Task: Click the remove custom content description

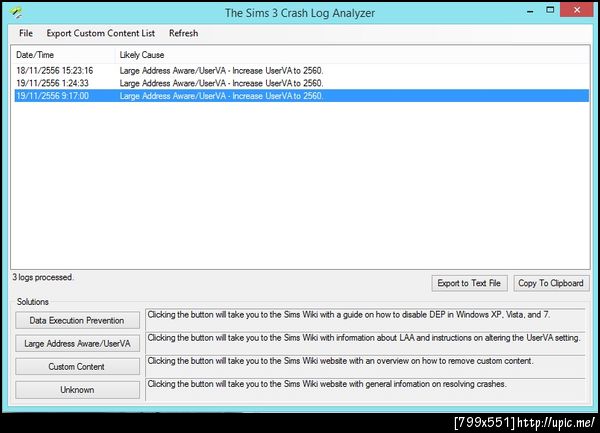Action: (340, 361)
